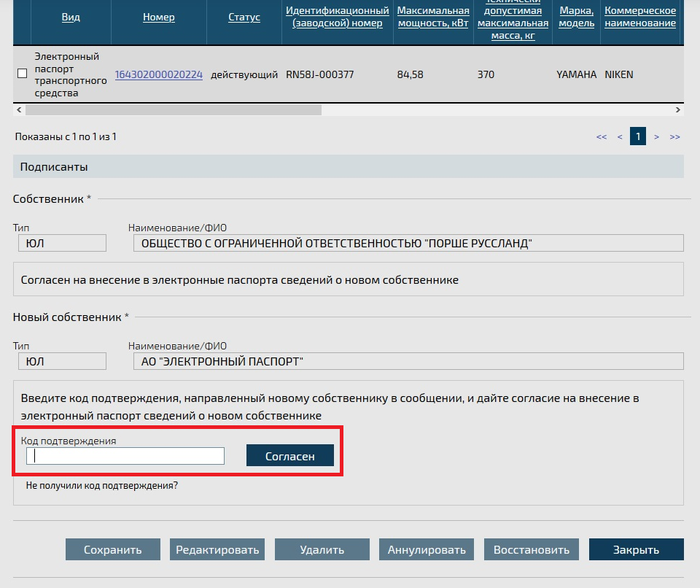Select page 1 in pagination
Screen dimensions: 700x588
[638, 136]
